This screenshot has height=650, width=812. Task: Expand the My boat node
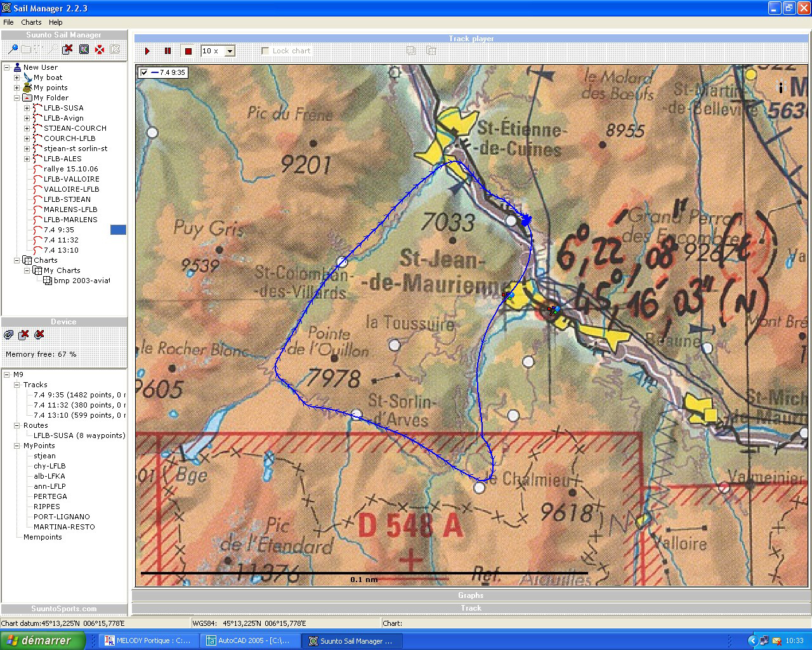16,77
